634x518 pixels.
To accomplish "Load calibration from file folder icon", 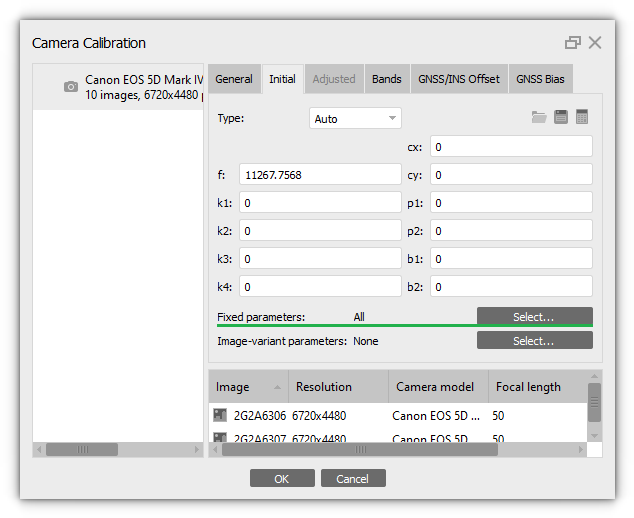I will click(539, 117).
